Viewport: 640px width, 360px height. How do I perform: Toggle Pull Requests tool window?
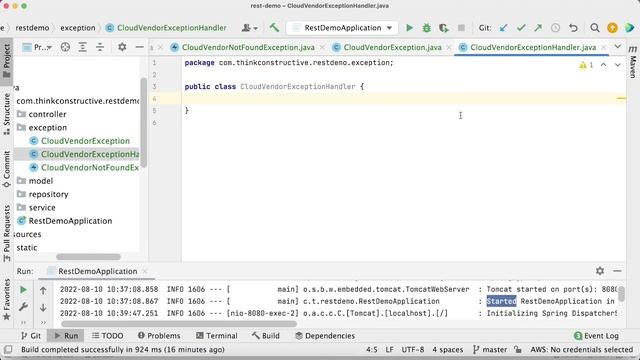7,233
